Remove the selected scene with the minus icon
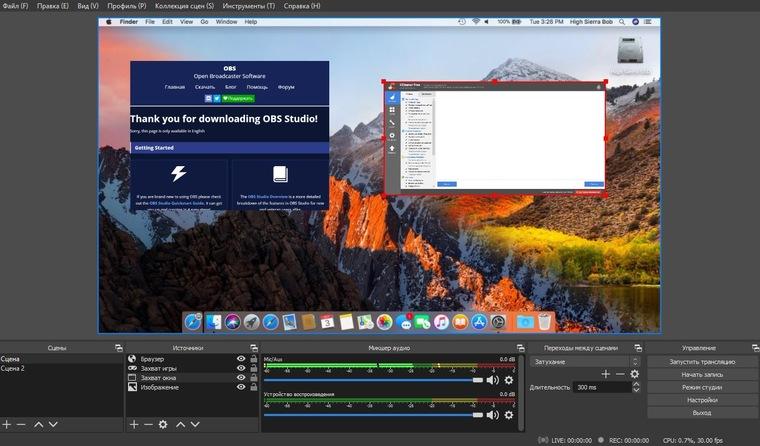This screenshot has height=446, width=760. (x=21, y=424)
